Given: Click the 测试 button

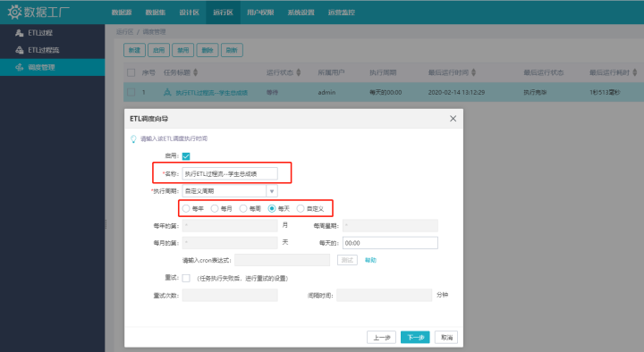Looking at the screenshot, I should coord(347,260).
